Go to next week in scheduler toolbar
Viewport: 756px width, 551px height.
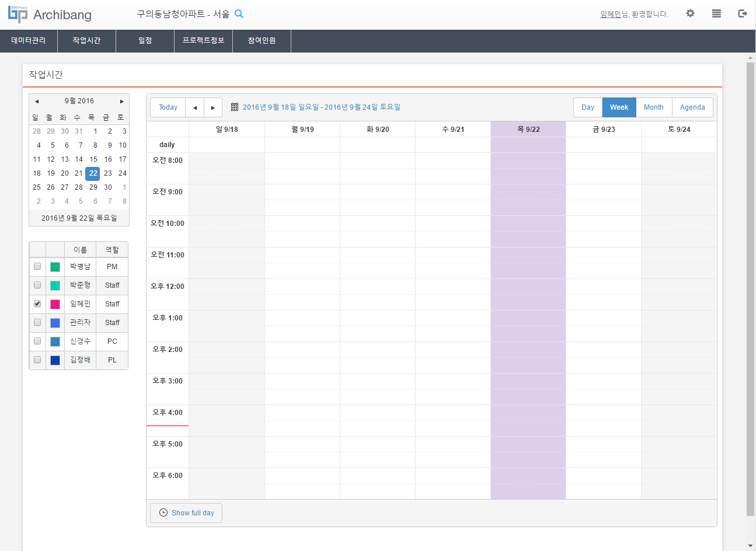click(x=213, y=107)
